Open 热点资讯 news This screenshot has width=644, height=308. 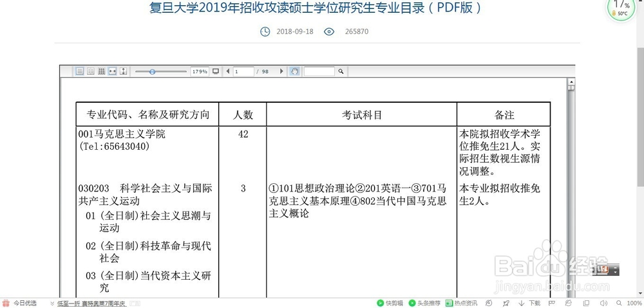(x=462, y=303)
